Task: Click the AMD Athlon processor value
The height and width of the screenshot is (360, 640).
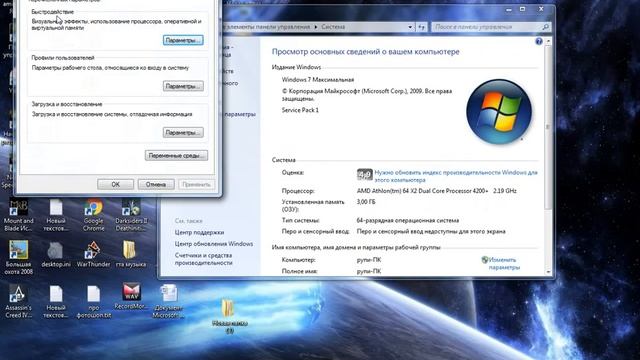Action: (437, 191)
